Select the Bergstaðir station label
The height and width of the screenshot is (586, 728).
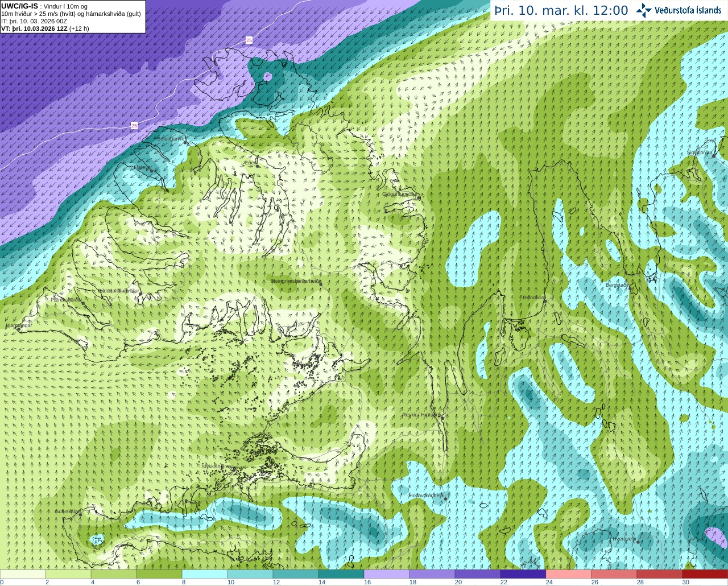pos(617,285)
